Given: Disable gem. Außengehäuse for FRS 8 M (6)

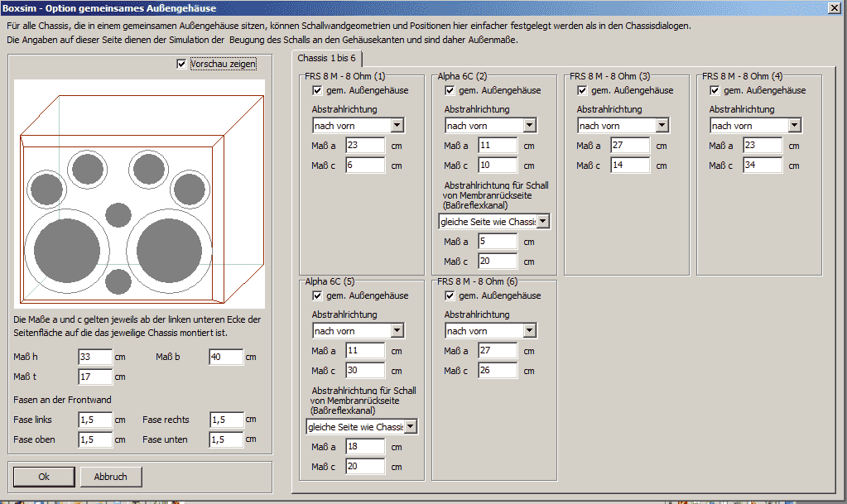Looking at the screenshot, I should click(450, 295).
